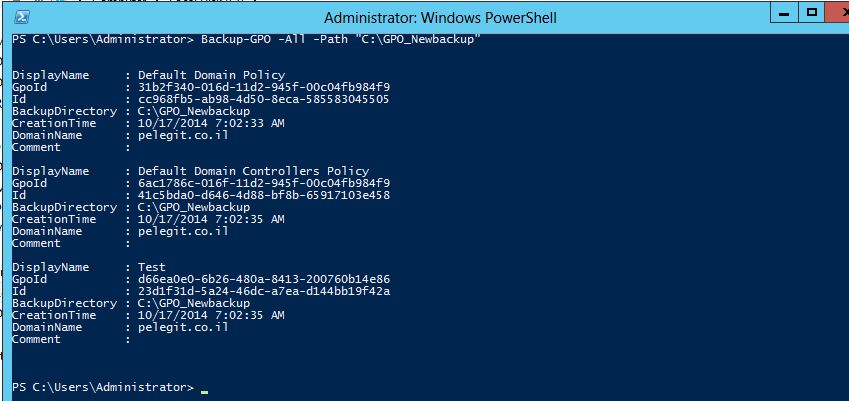Screen dimensions: 849x401
Task: Click GpoId 6ac1786c-016f-11d2-945f-00c04fb984f9
Action: point(264,183)
